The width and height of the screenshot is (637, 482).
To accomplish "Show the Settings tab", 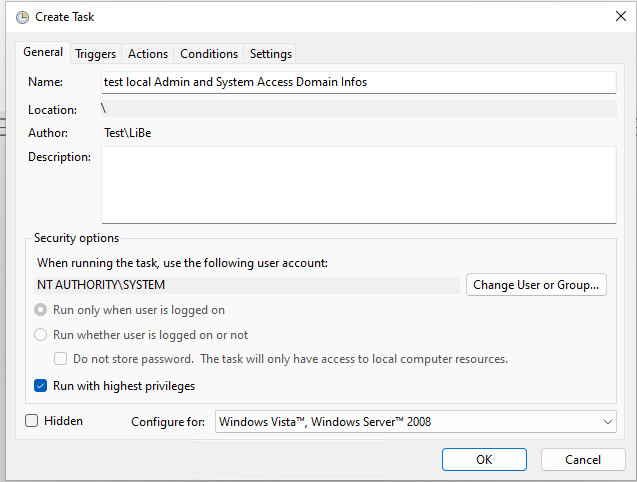I will [x=271, y=54].
